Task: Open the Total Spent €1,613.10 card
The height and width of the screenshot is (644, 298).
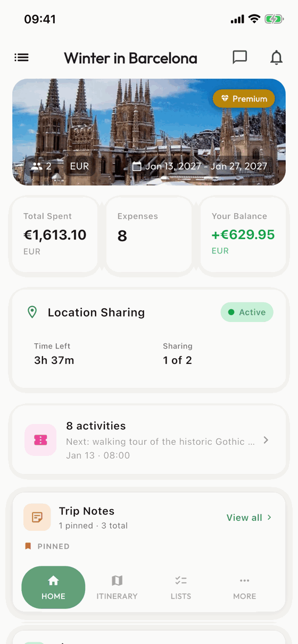Action: (x=54, y=236)
